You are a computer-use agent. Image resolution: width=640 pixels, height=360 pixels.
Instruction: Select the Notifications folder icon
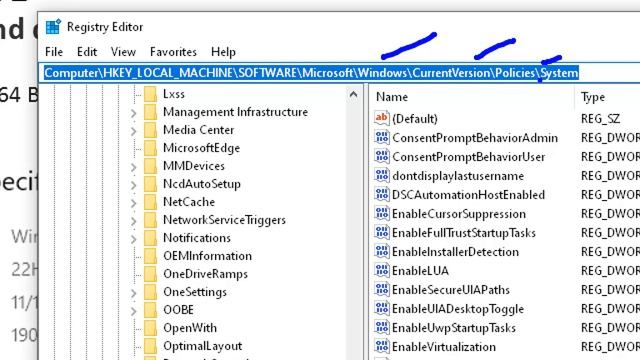[x=150, y=238]
